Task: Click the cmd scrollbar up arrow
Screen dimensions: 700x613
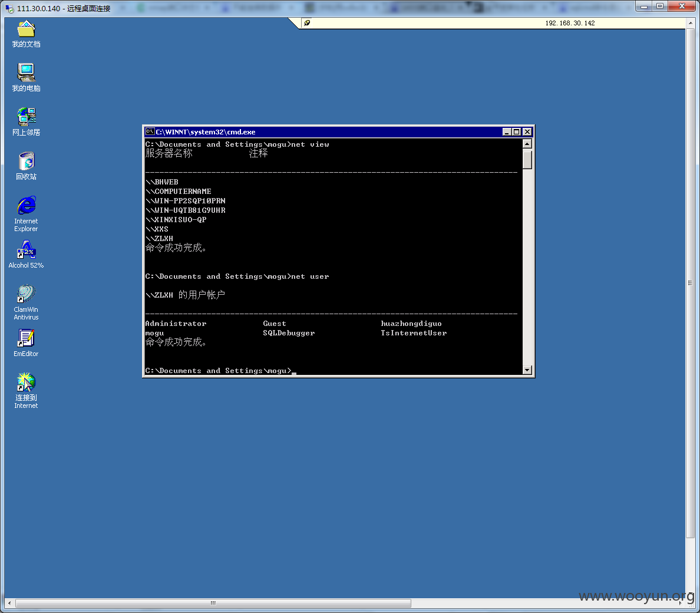Action: tap(527, 144)
